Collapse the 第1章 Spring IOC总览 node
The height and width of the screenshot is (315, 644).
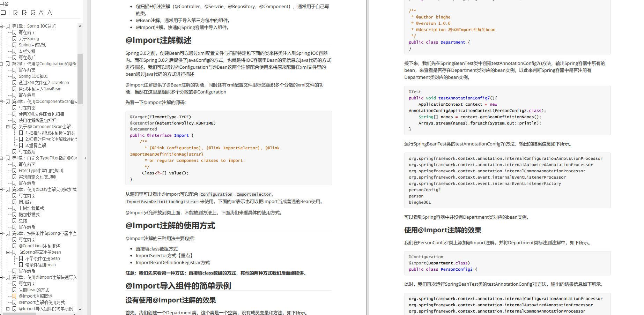click(x=2, y=26)
